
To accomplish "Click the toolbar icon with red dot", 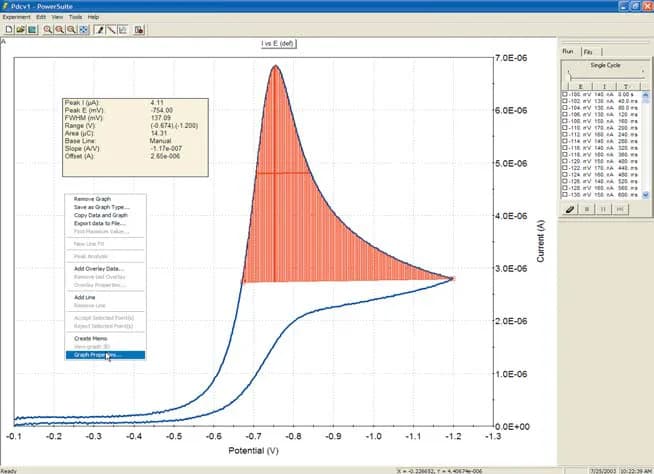I will [x=139, y=30].
